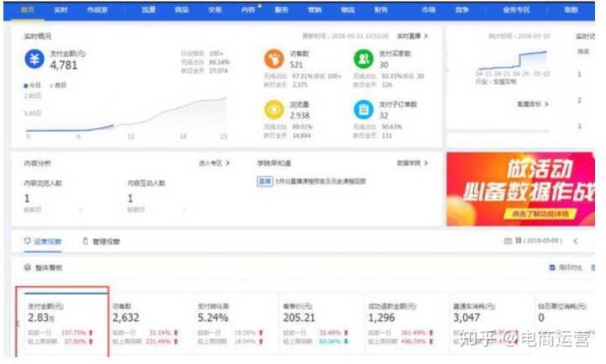Open the 服务 navigation tab
Screen dimensions: 606x364
281,10
